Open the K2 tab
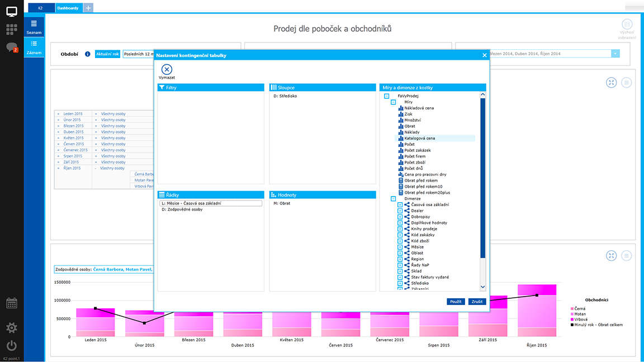Viewport: 644px width, 362px height. tap(41, 8)
